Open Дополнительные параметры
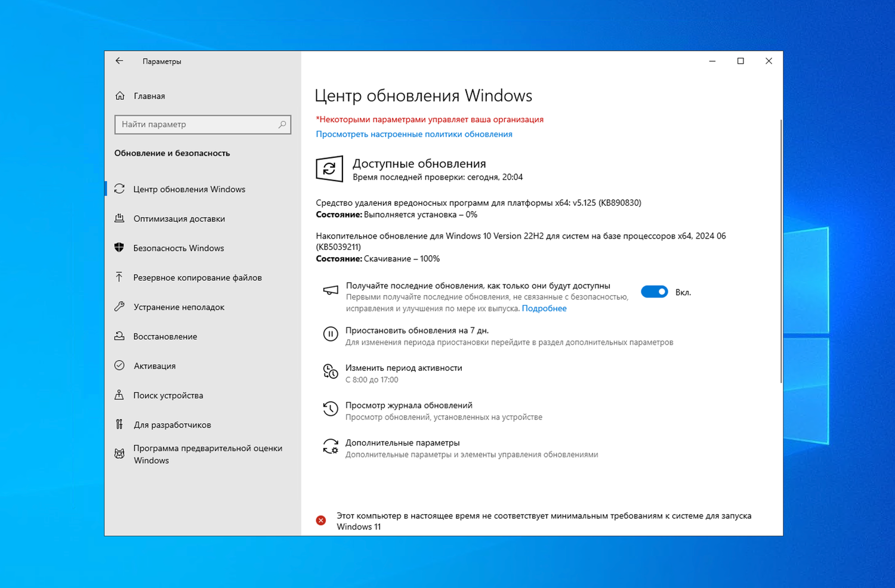This screenshot has height=588, width=895. [403, 442]
